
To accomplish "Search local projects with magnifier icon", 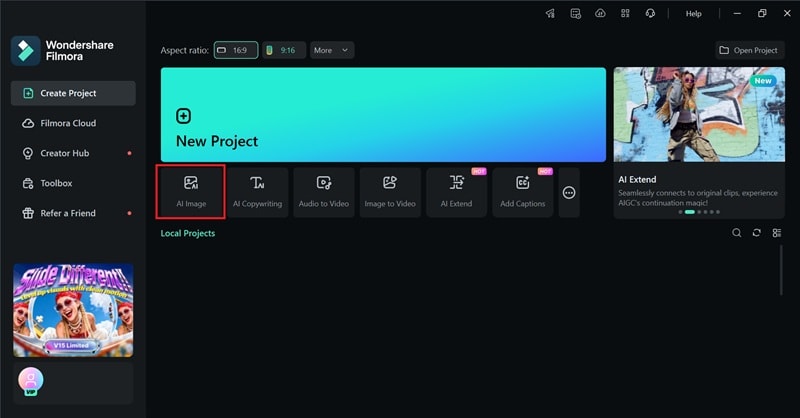I will pyautogui.click(x=736, y=233).
